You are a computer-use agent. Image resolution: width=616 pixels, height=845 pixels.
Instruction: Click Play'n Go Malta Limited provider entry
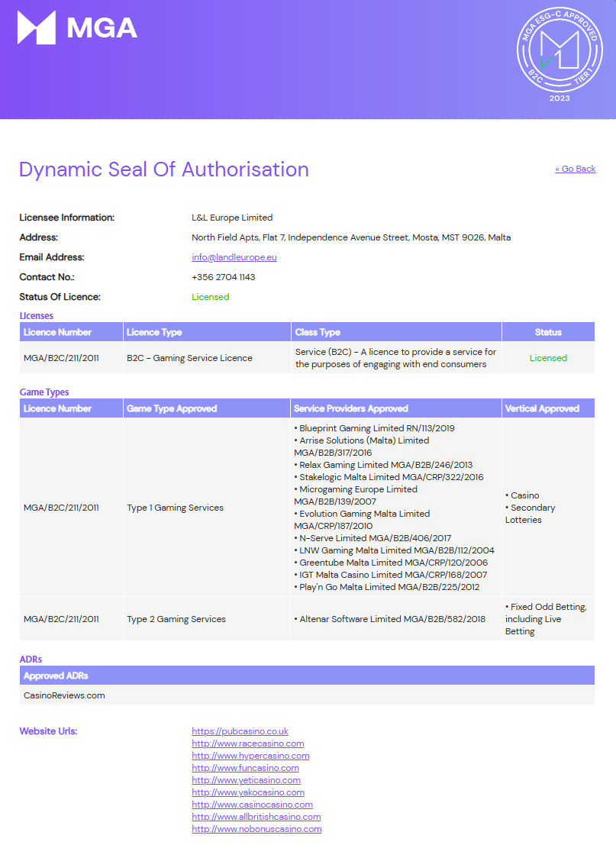pos(387,587)
